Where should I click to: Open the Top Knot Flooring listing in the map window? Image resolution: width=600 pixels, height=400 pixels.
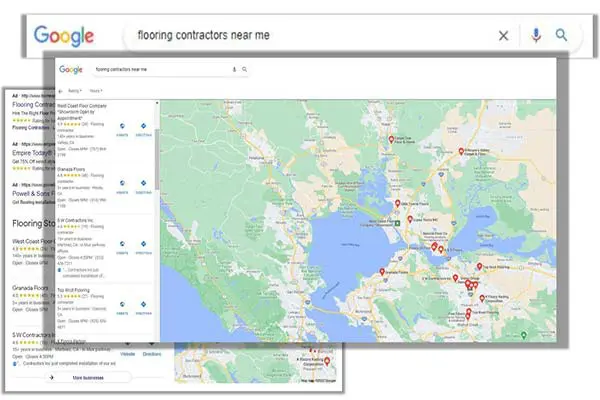point(73,290)
